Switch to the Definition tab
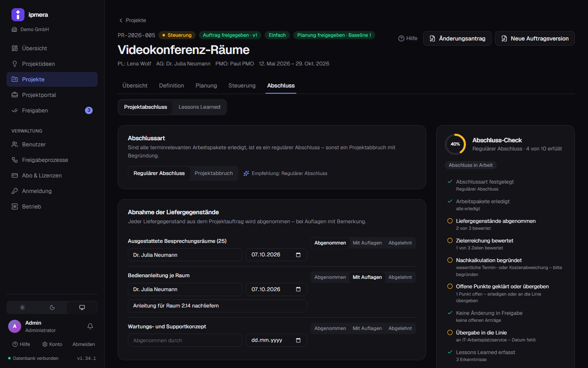The width and height of the screenshot is (588, 368). 171,85
